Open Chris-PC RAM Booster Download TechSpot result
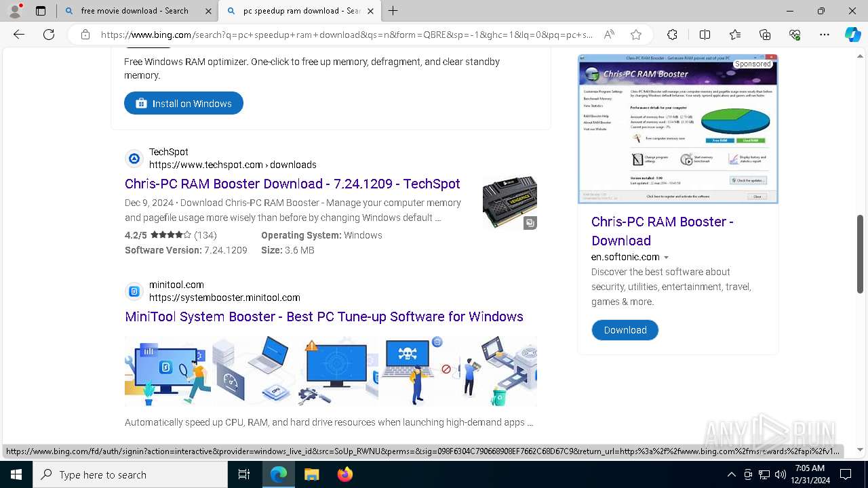Viewport: 868px width, 488px height. tap(292, 184)
